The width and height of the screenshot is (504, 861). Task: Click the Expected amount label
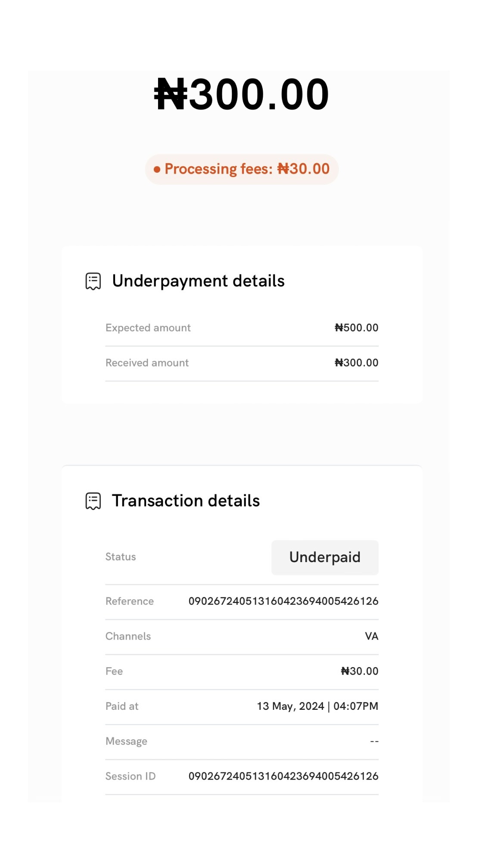point(148,328)
